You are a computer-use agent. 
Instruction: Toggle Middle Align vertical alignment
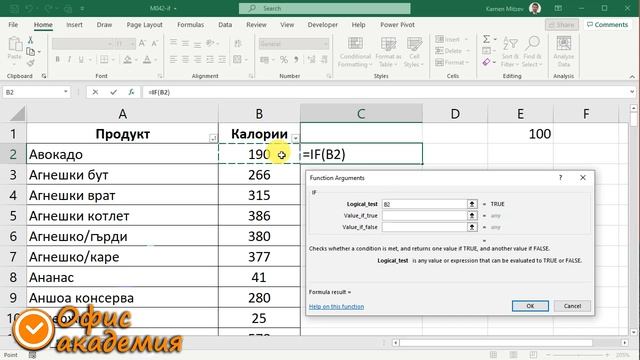[185, 43]
